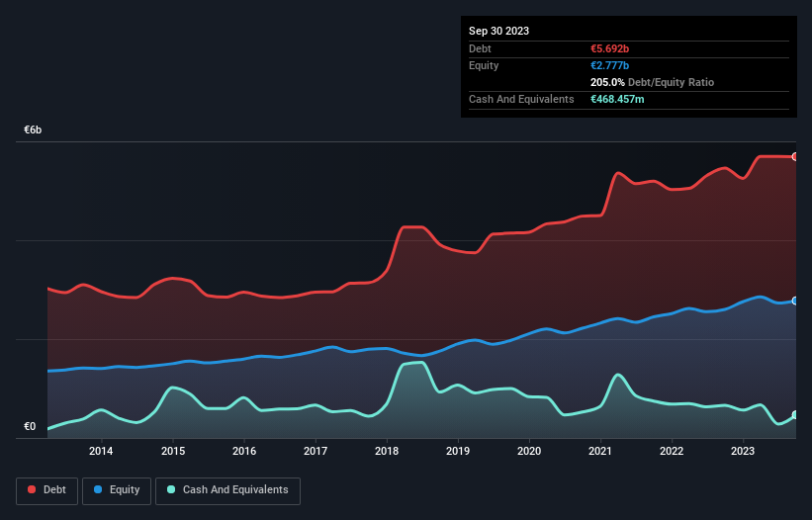Click the blue Equity end-point marker
Viewport: 812px width, 520px height.
pos(795,301)
